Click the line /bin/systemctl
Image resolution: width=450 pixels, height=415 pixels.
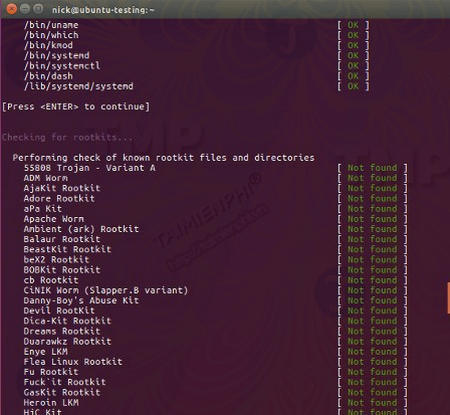pyautogui.click(x=62, y=66)
